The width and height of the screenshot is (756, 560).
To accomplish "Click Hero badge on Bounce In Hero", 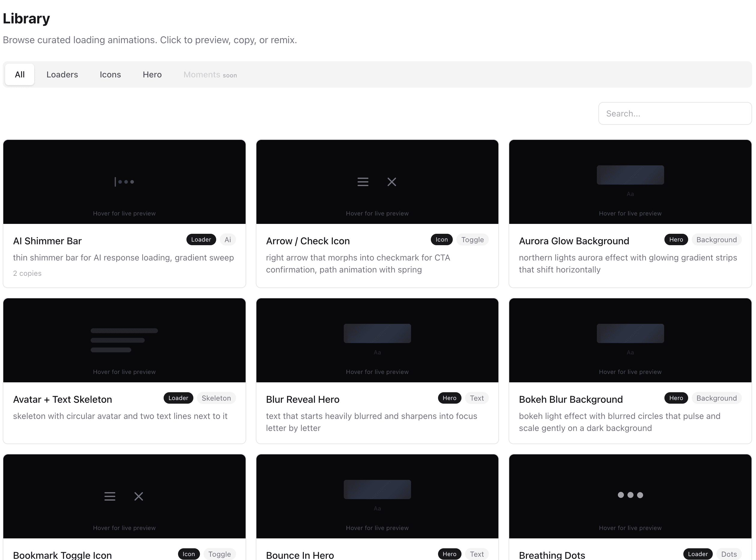I will (x=449, y=554).
